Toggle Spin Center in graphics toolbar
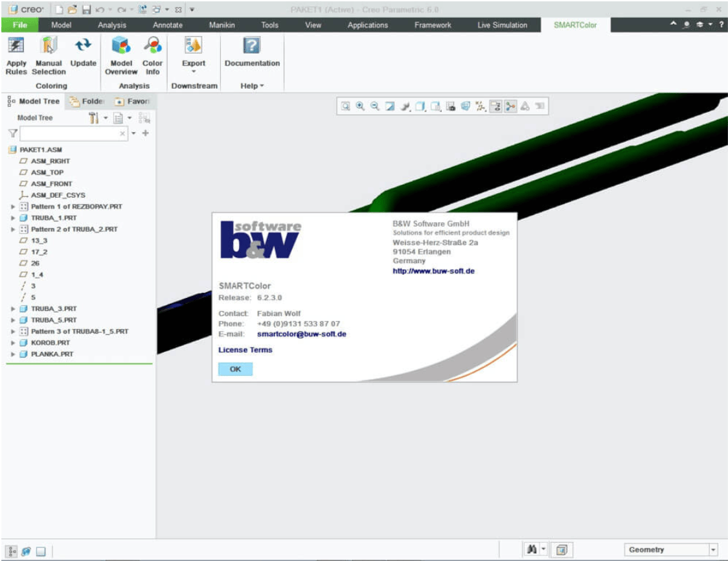 click(511, 106)
